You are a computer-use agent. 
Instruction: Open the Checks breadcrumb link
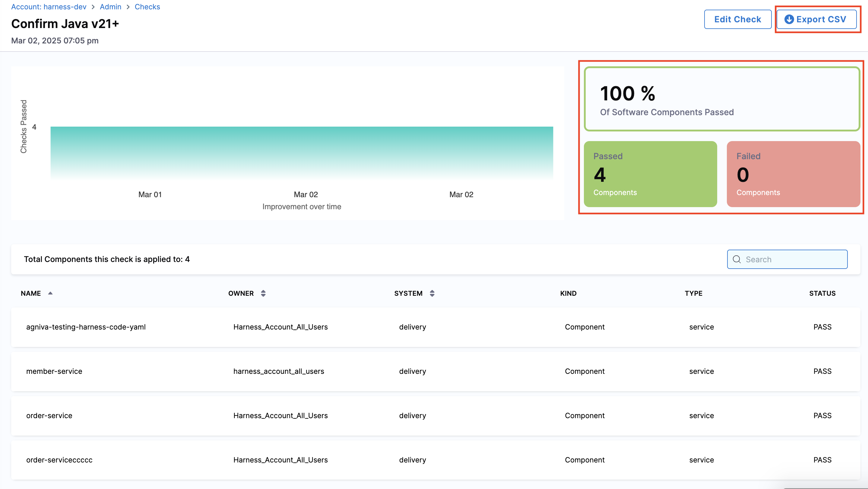pos(147,7)
